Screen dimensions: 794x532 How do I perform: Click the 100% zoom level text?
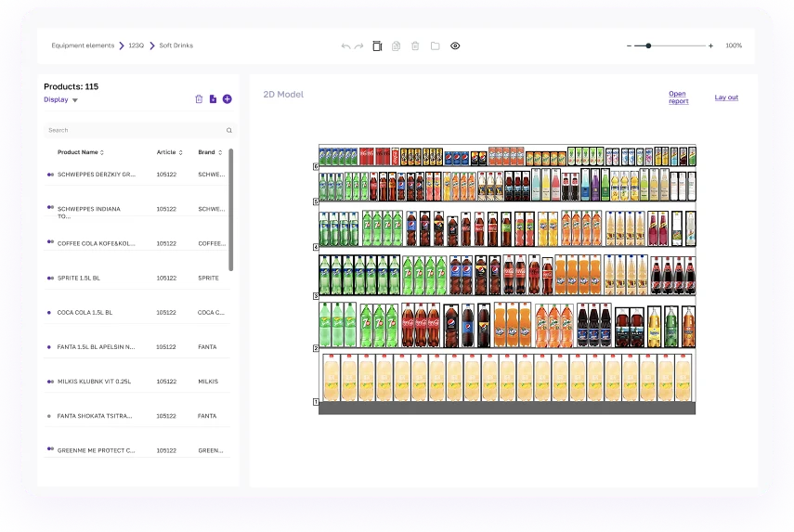click(x=734, y=45)
